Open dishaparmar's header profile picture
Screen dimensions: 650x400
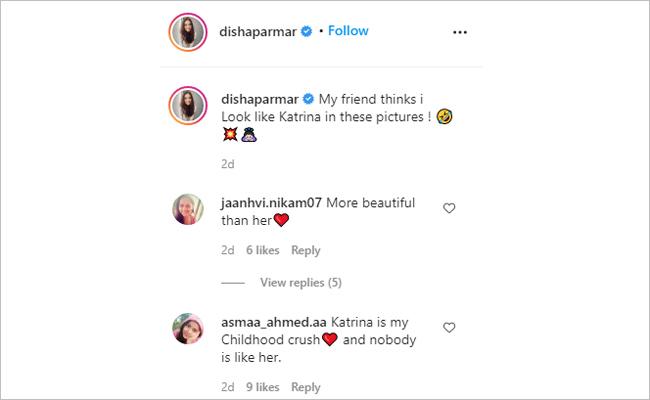click(x=183, y=31)
